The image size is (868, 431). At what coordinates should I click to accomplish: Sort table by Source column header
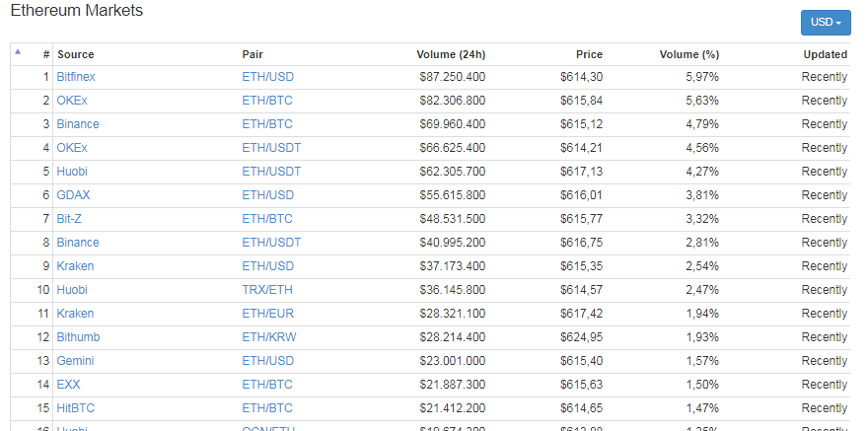(x=76, y=54)
